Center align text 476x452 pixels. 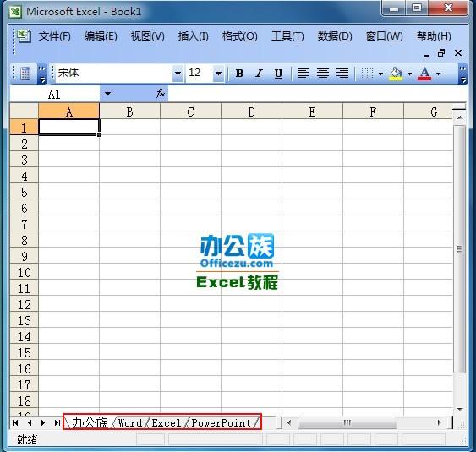click(323, 74)
